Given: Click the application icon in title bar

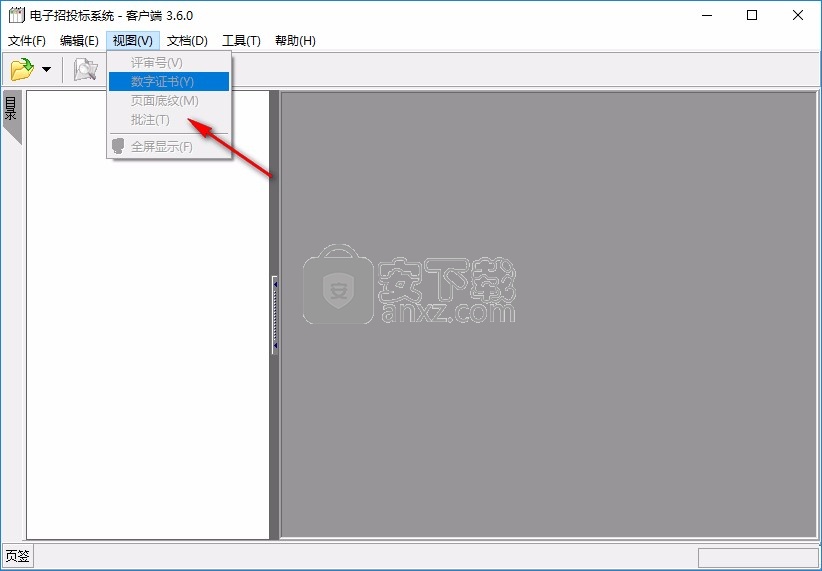Looking at the screenshot, I should [15, 15].
